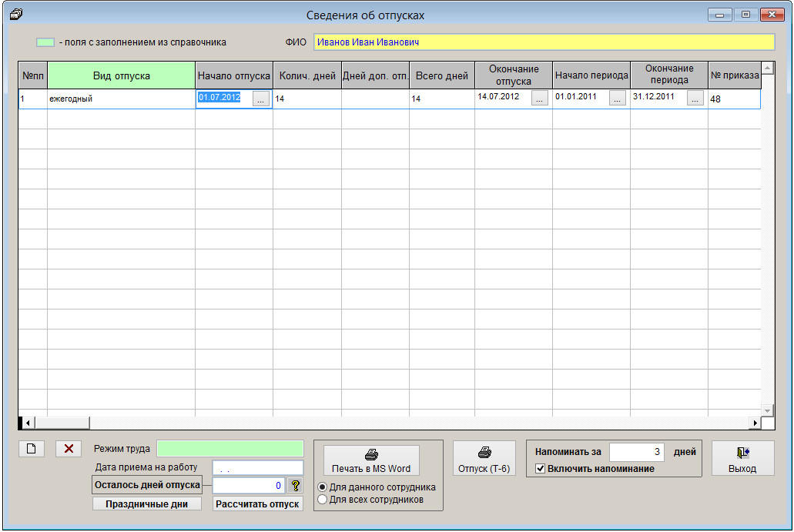Viewport: 794px width, 532px height.
Task: Click the Окончание периода column header
Action: pos(669,76)
